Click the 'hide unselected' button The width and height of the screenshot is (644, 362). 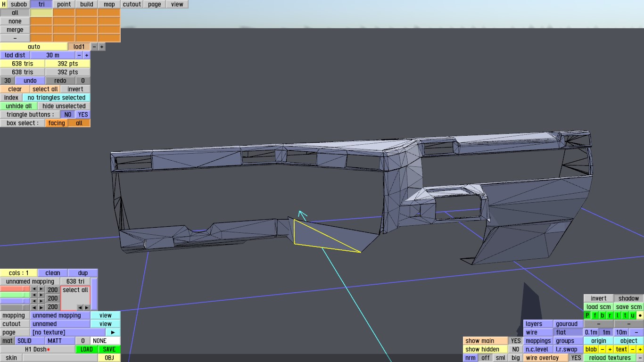[x=64, y=106]
